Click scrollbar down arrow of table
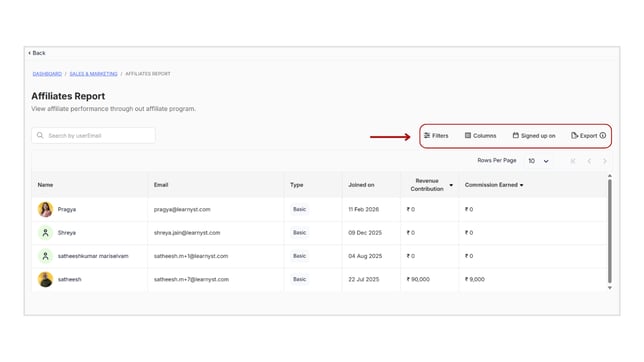The image size is (644, 362). pyautogui.click(x=610, y=288)
